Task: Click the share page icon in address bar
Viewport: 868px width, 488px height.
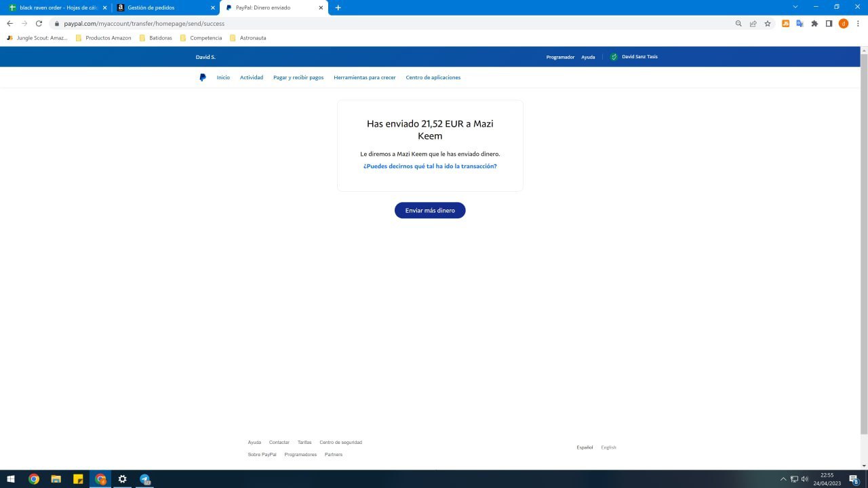Action: point(753,23)
